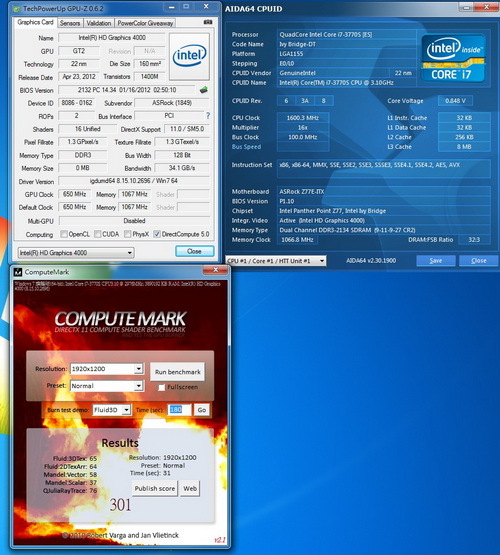Open the Intel HD Graphics 4000 GPU selector

click(x=76, y=253)
